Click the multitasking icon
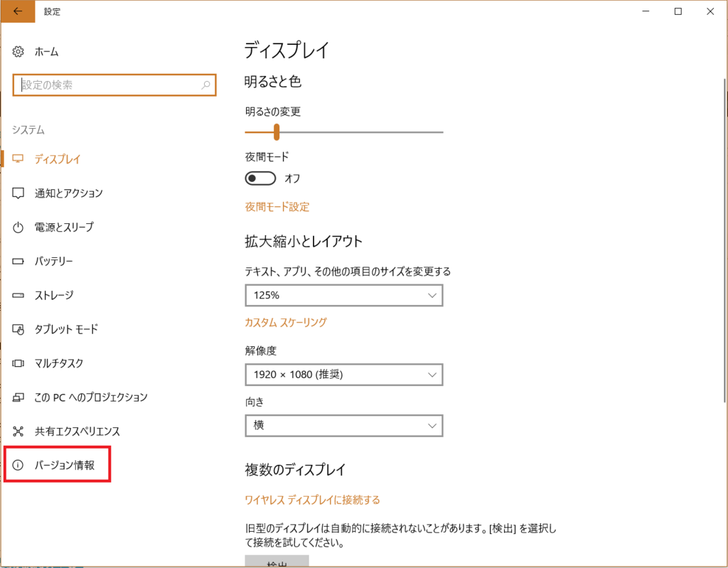 (x=18, y=363)
